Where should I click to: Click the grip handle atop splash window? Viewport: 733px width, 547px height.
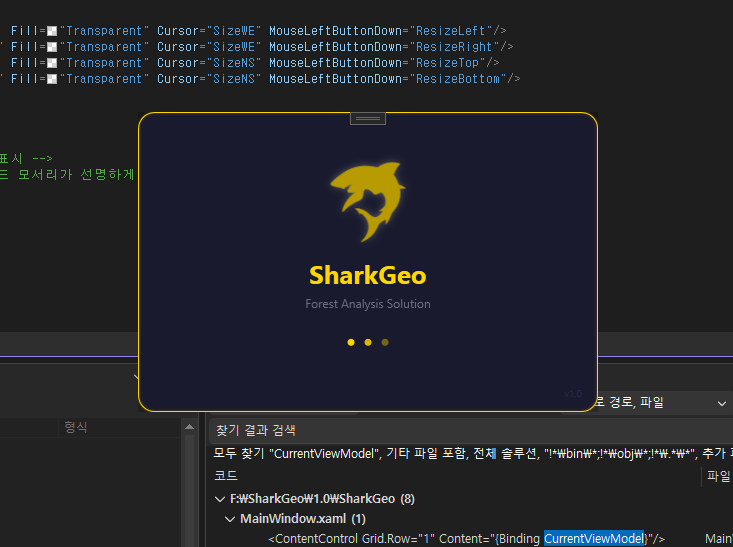point(368,119)
